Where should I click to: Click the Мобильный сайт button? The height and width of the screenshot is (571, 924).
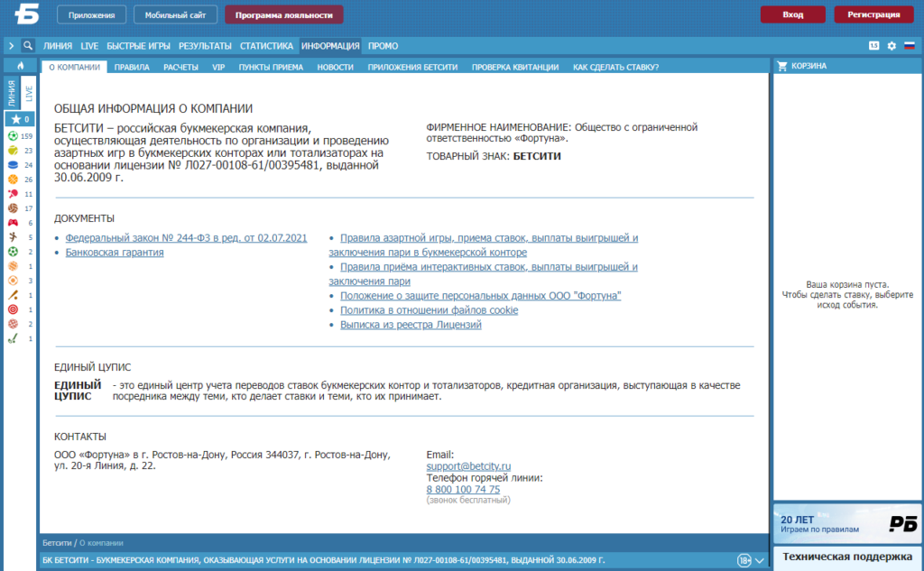pyautogui.click(x=175, y=14)
